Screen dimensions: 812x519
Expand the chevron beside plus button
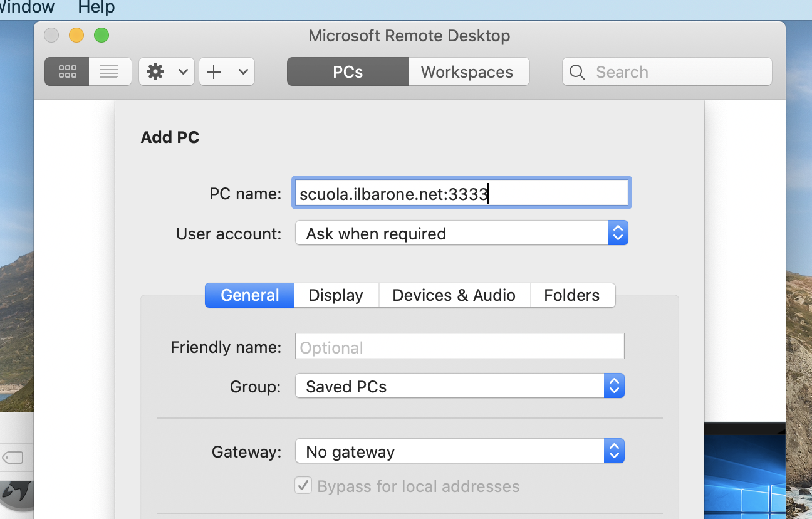(243, 71)
